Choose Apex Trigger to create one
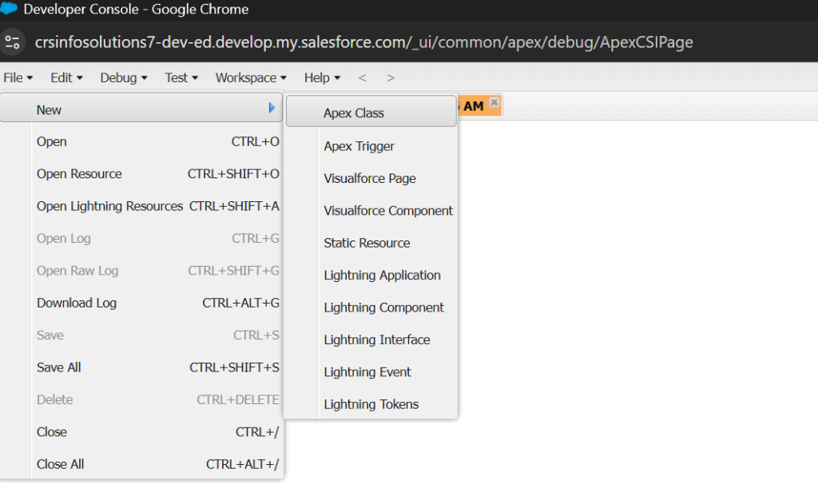Viewport: 818px width, 504px height. point(358,146)
